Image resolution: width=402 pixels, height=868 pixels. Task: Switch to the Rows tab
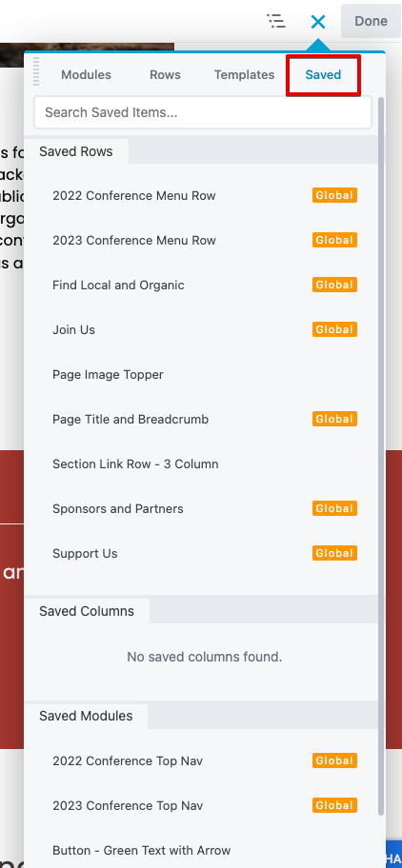(x=165, y=75)
